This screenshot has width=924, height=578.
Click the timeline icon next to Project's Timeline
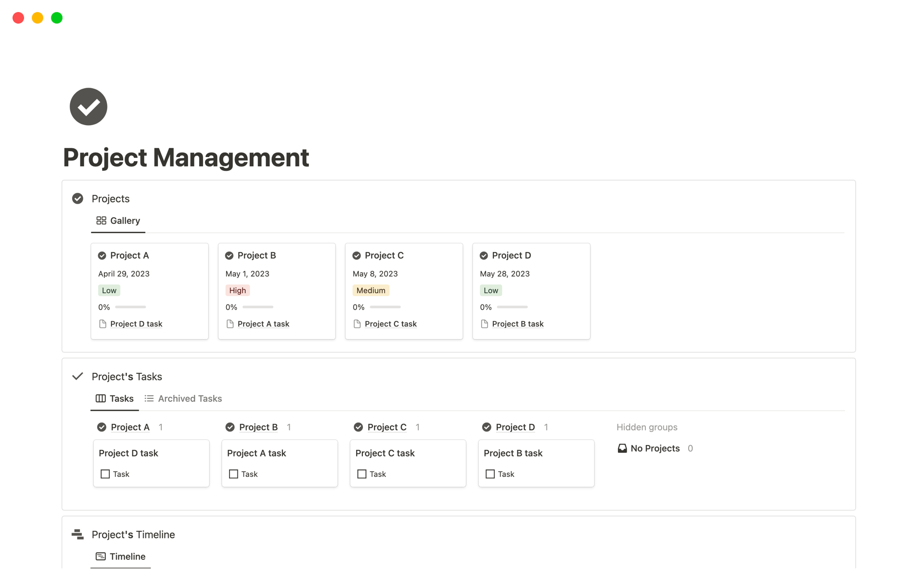pos(77,534)
